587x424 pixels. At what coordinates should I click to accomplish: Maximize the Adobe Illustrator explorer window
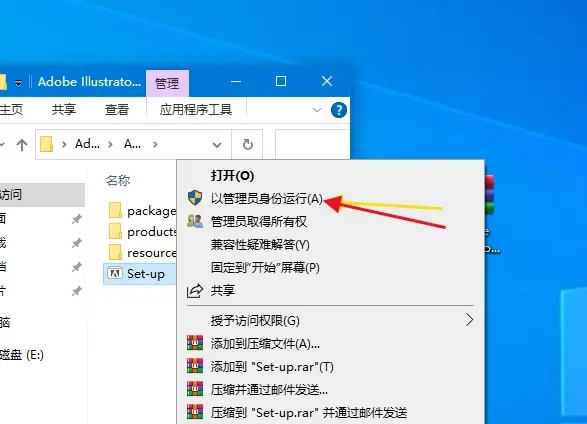coord(281,81)
